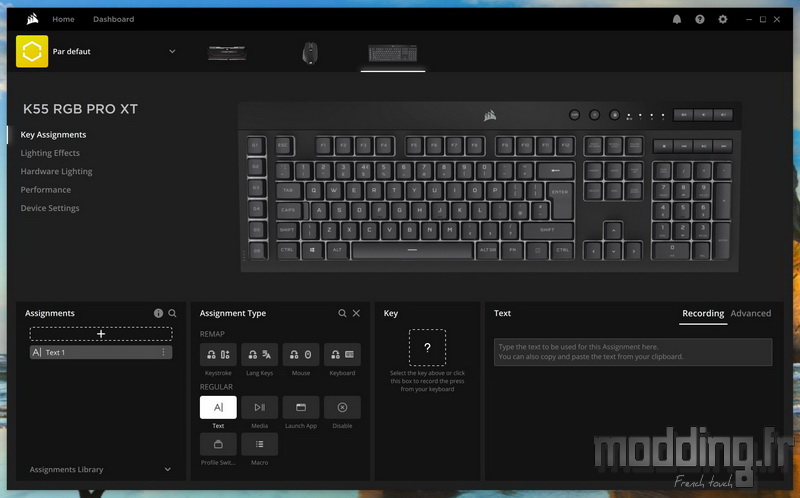Click the assignment text input field
This screenshot has width=800, height=498.
[633, 352]
